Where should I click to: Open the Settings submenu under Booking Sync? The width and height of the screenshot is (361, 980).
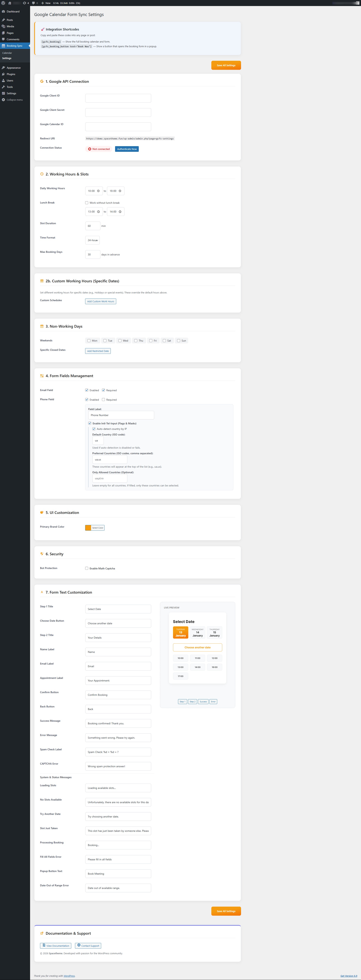coord(7,58)
